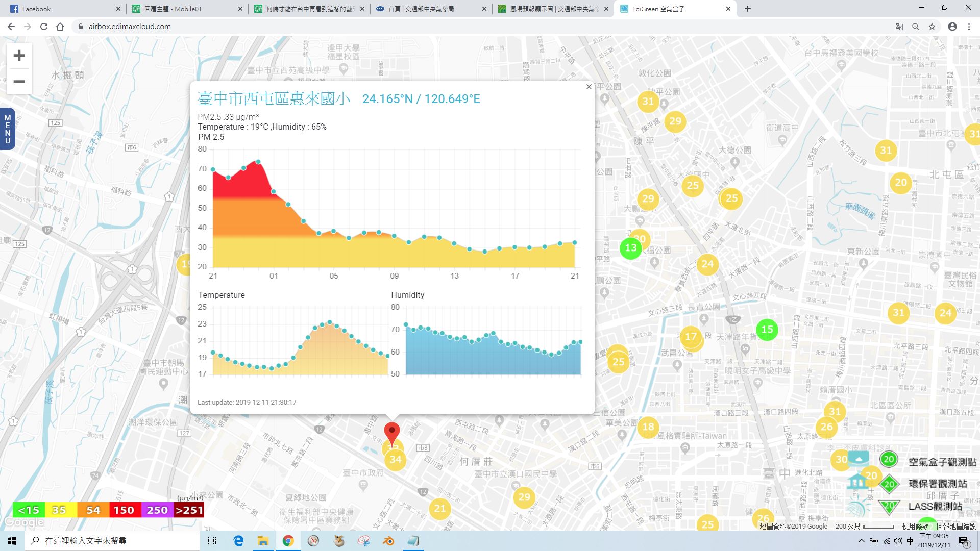This screenshot has width=980, height=551.
Task: Click the address bar URL
Action: (x=130, y=27)
